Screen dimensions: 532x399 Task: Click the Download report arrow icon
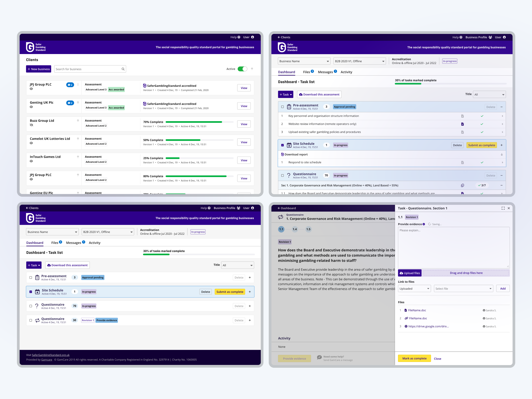[x=502, y=155]
